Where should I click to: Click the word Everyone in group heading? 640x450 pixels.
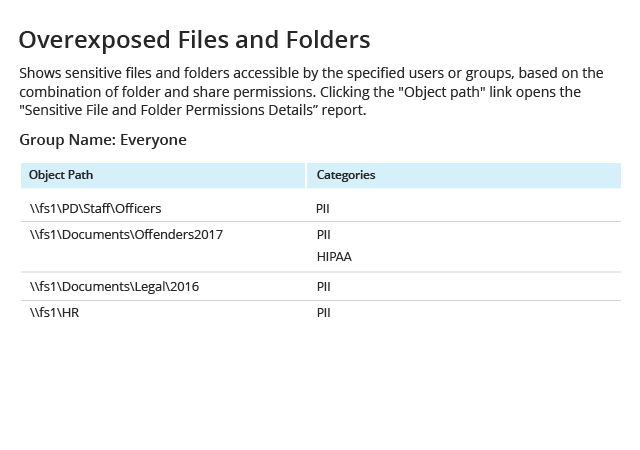point(153,140)
